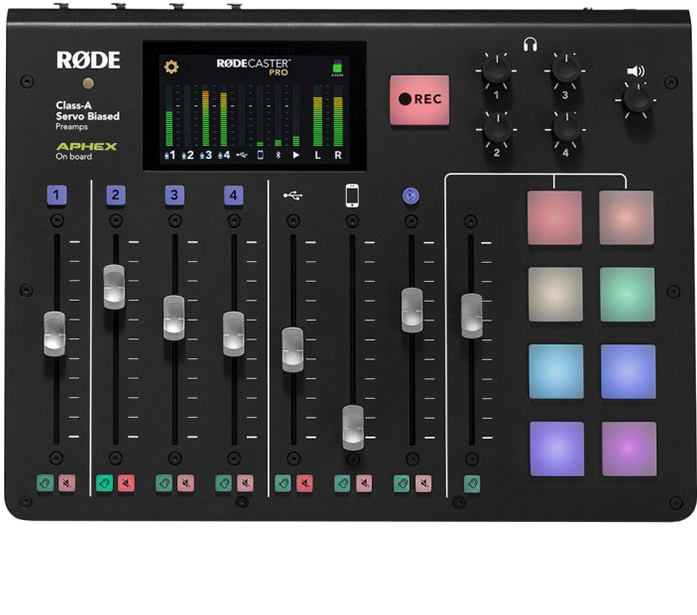This screenshot has width=697, height=615.
Task: Toggle solo on channel 3
Action: 164,483
